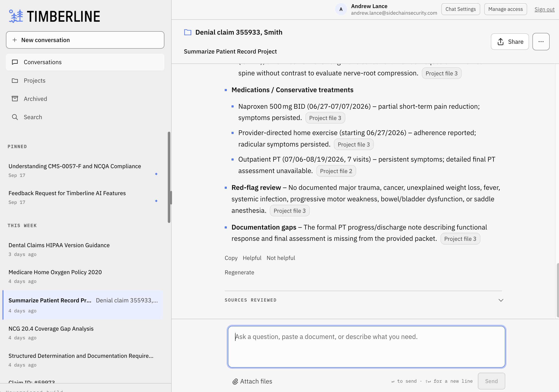Open Dental Claims HIPAA Version Guidance conversation

coord(83,249)
